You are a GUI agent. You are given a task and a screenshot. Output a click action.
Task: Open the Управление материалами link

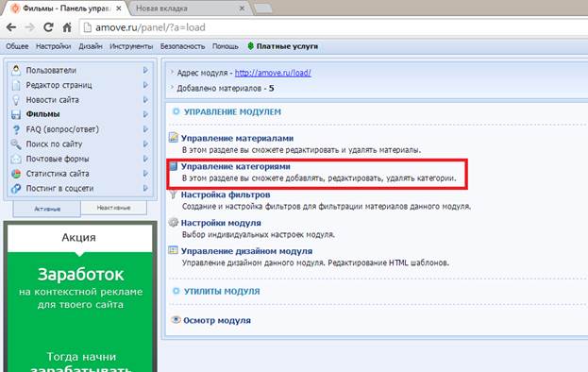[x=237, y=138]
